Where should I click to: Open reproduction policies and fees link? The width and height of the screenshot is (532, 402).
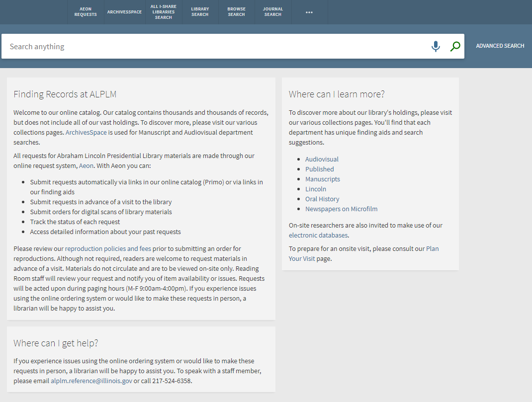pos(108,248)
